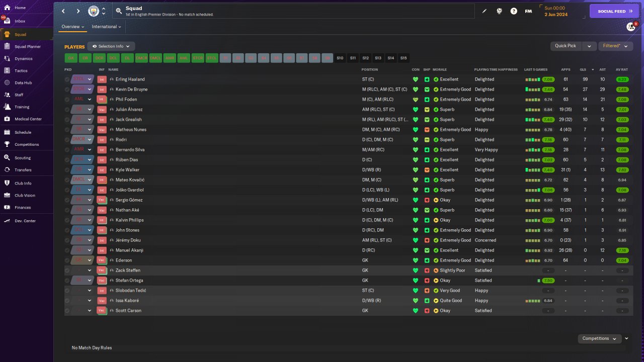Open Club Vision page
Image resolution: width=644 pixels, height=362 pixels.
[25, 195]
